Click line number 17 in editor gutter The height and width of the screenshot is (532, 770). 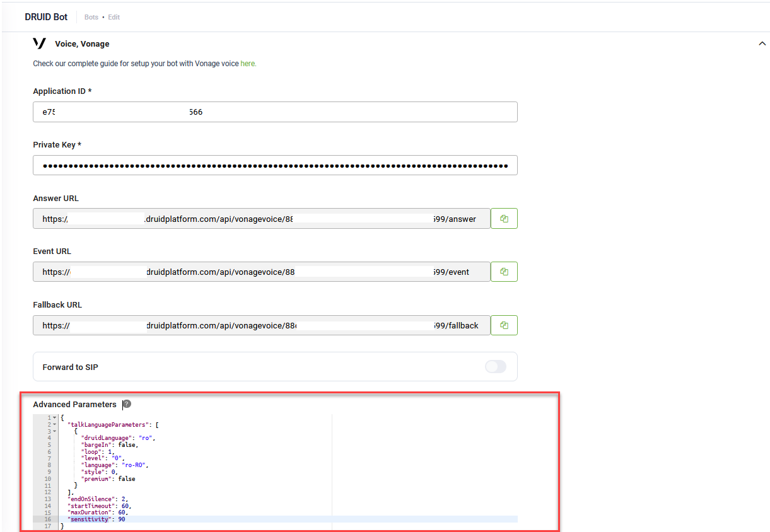(x=47, y=526)
